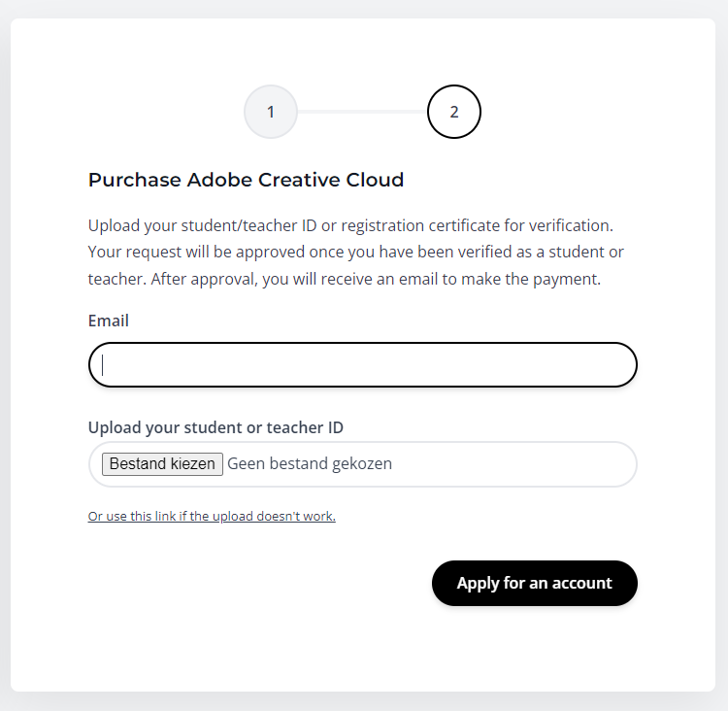Select the step 2 circle indicator
728x711 pixels.
tap(454, 112)
